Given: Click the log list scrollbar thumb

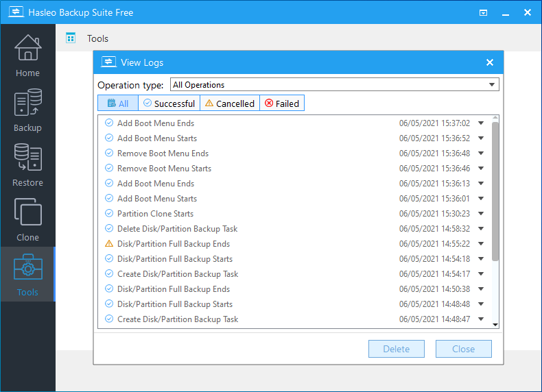Looking at the screenshot, I should tap(495, 191).
